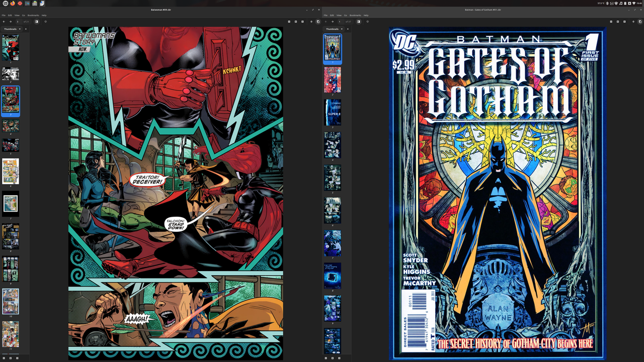Open Go menu in Batwoman window

pos(23,16)
